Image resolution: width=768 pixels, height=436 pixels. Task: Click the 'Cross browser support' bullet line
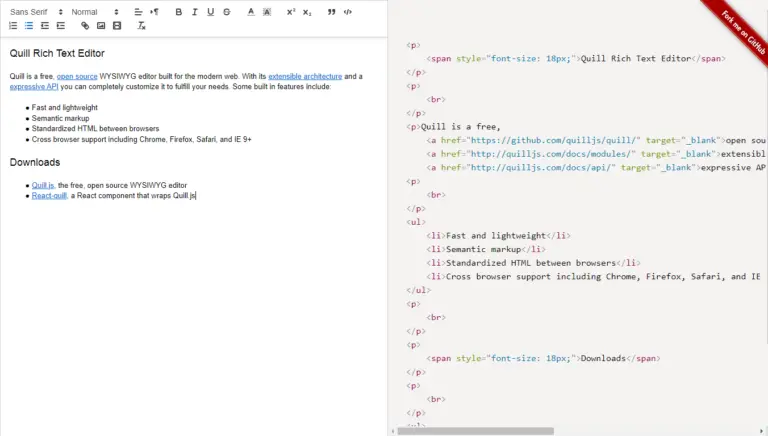pyautogui.click(x=142, y=139)
